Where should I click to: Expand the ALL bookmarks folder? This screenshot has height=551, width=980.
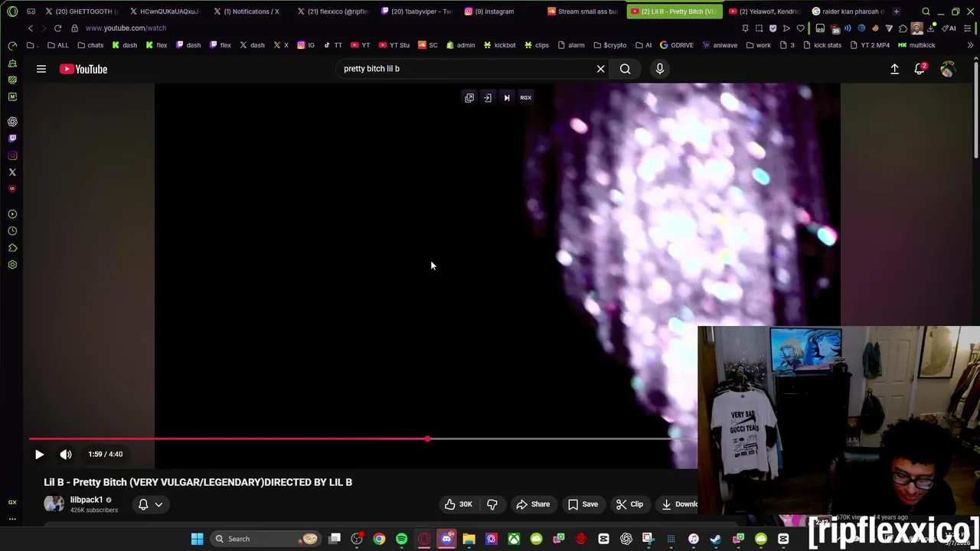coord(57,45)
